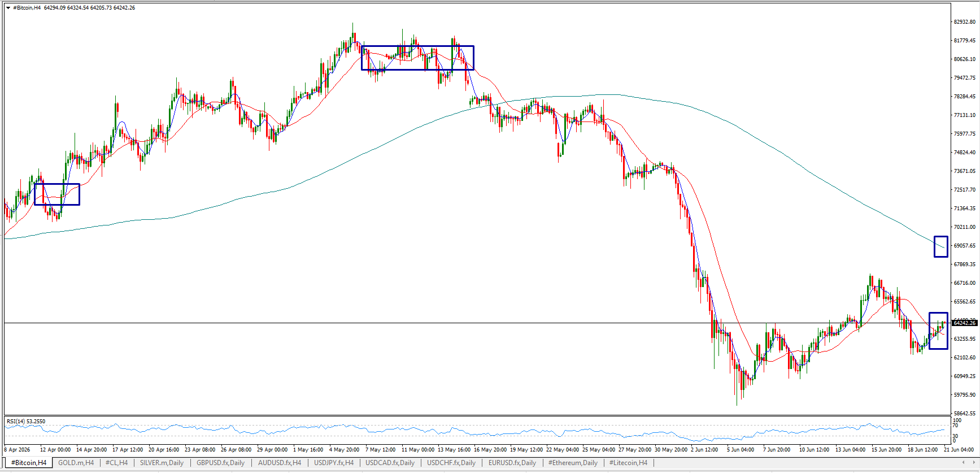The image size is (980, 473).
Task: Open the USDCHF.fx,Daily chart tab
Action: coord(451,463)
